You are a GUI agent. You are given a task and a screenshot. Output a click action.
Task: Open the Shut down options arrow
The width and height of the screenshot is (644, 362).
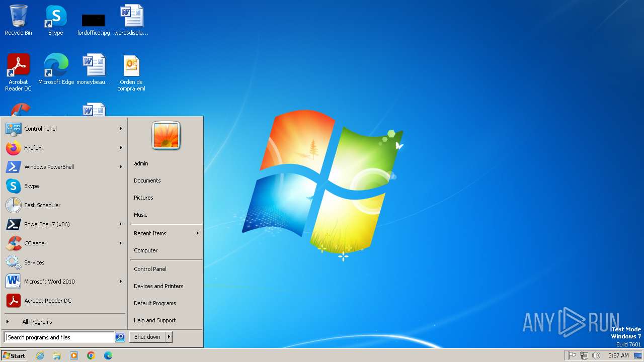[169, 337]
